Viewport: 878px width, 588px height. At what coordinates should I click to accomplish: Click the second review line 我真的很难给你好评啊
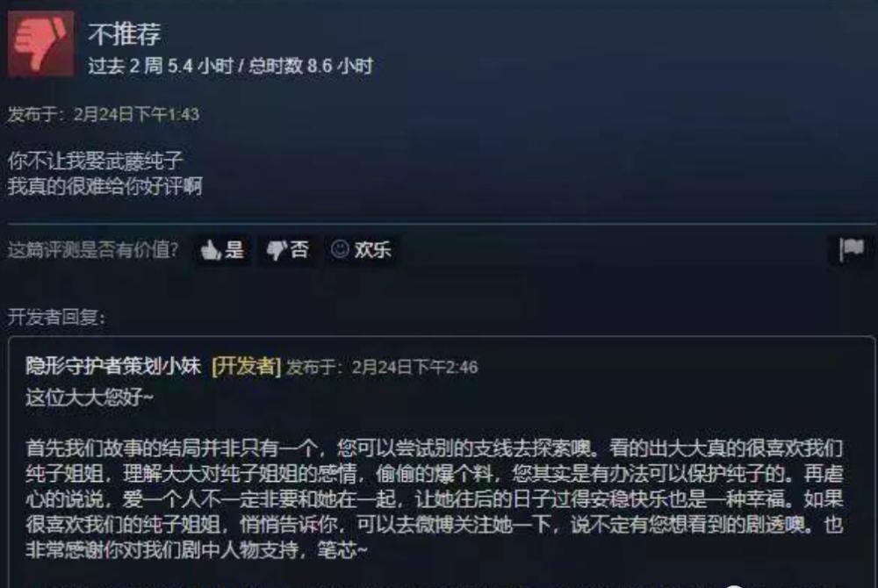[x=104, y=186]
